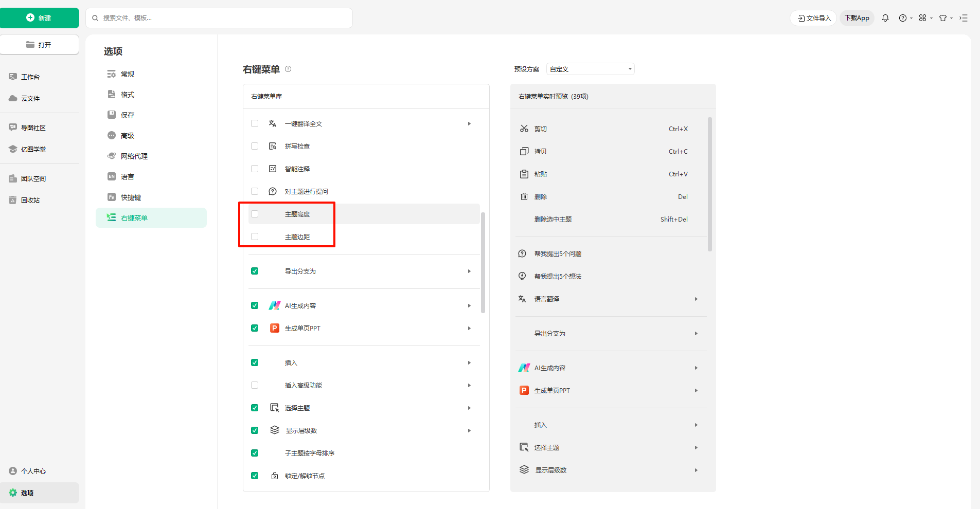Click the clipboard icon beside 粘贴 in preview
The width and height of the screenshot is (980, 509).
524,174
